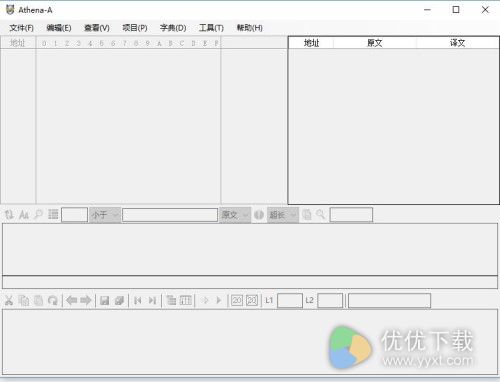This screenshot has height=382, width=500.
Task: Open the 超长 dropdown
Action: pos(283,215)
